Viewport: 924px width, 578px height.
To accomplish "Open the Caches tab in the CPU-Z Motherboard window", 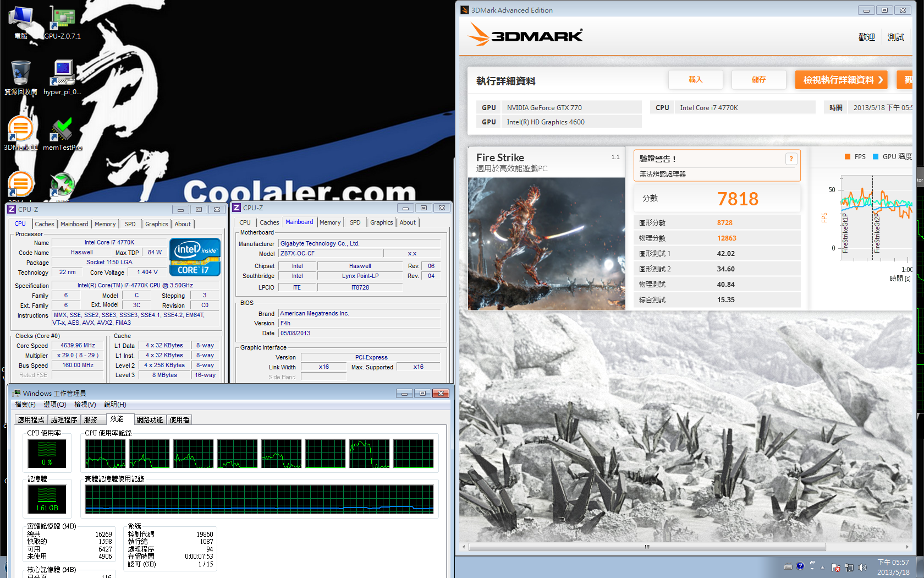I will 269,222.
